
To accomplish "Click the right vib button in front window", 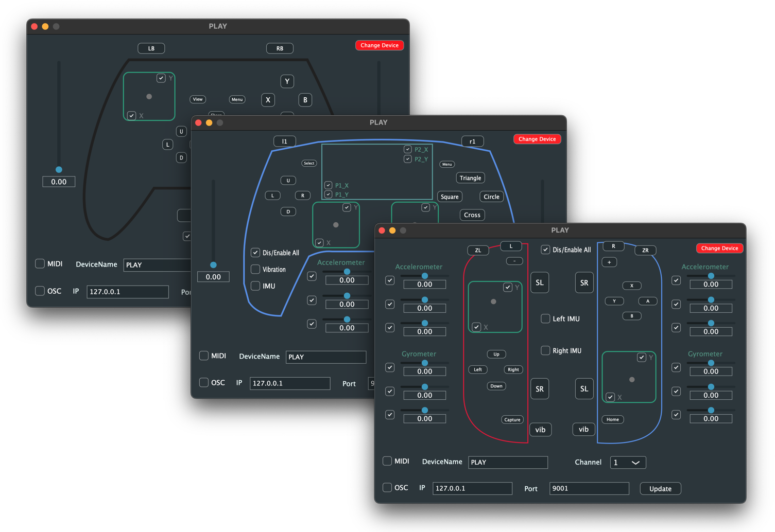I will pos(583,430).
